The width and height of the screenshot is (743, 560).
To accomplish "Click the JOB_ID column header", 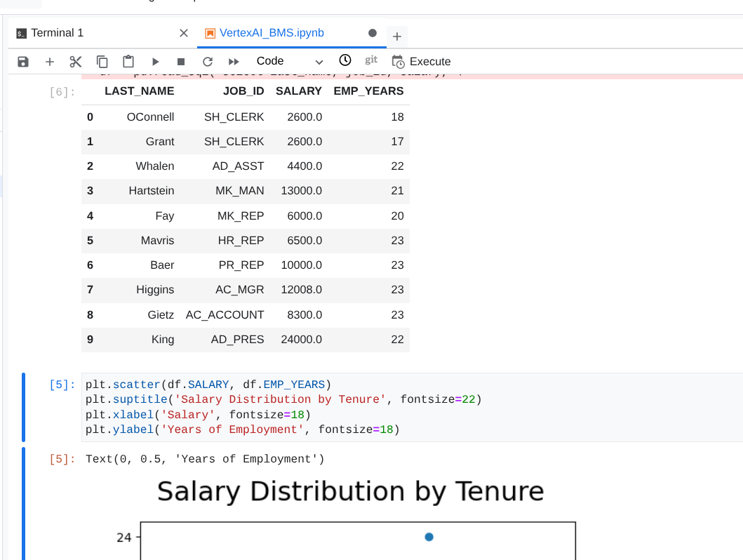I will tap(243, 91).
